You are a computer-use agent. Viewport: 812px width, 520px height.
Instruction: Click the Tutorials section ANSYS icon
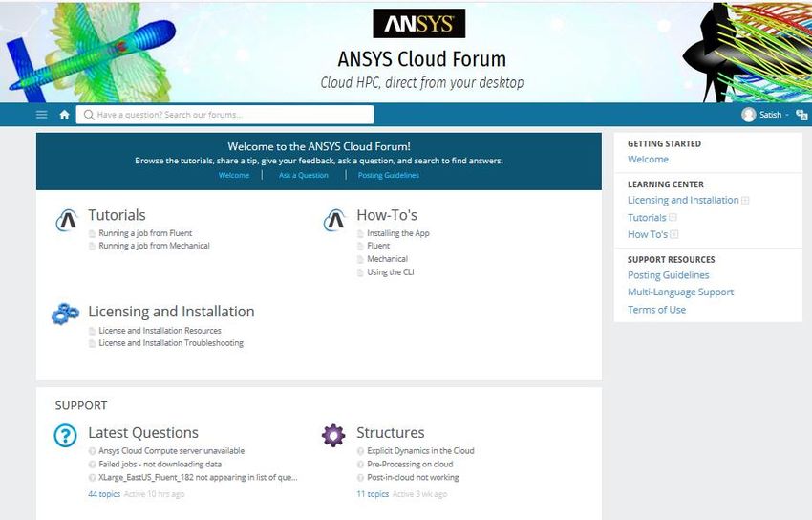click(x=67, y=221)
